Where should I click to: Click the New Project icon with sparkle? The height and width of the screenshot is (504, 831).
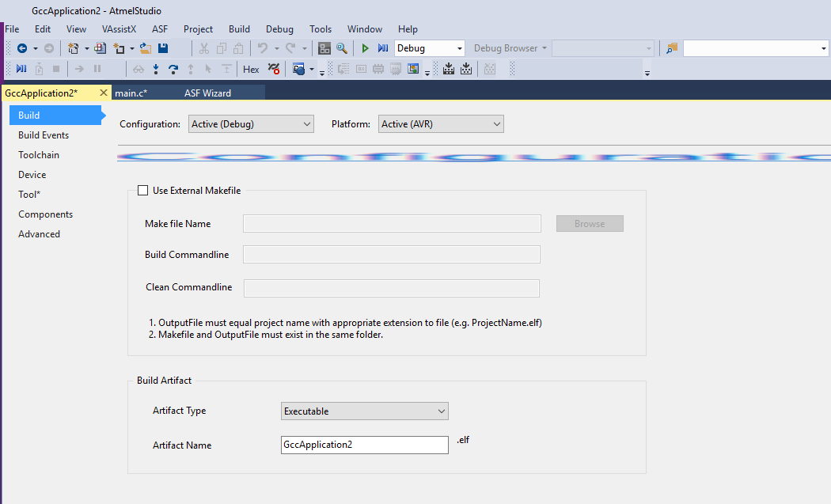tap(74, 48)
